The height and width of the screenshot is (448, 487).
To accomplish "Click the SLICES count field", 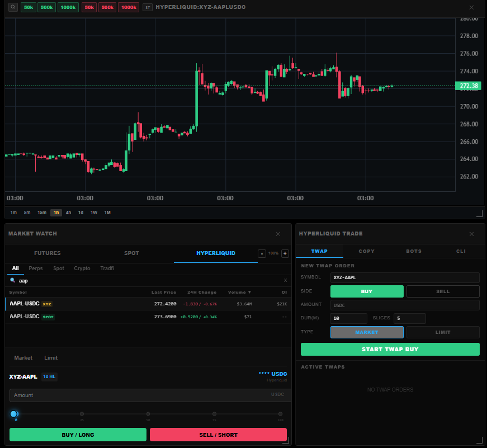I will (410, 318).
